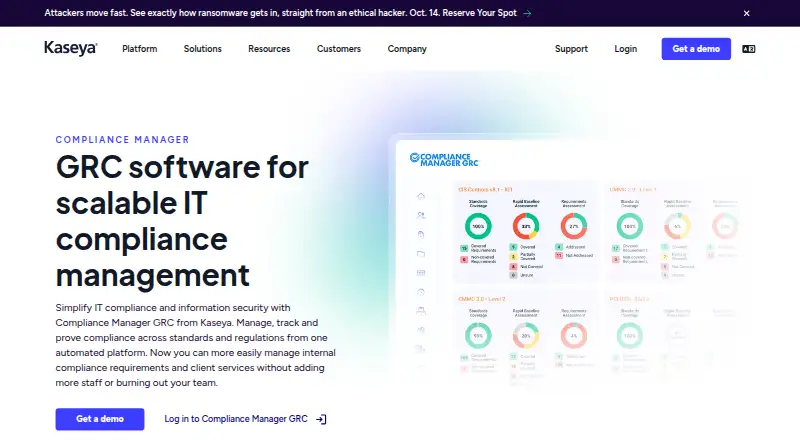Open the language selector icon
The width and height of the screenshot is (800, 440).
(748, 49)
